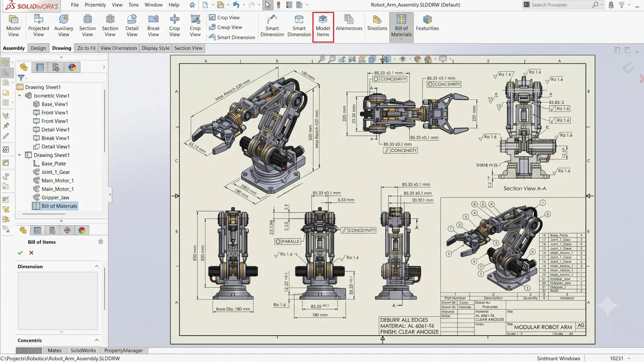Click the Featurities ribbon icon
644x362 pixels.
click(x=427, y=23)
